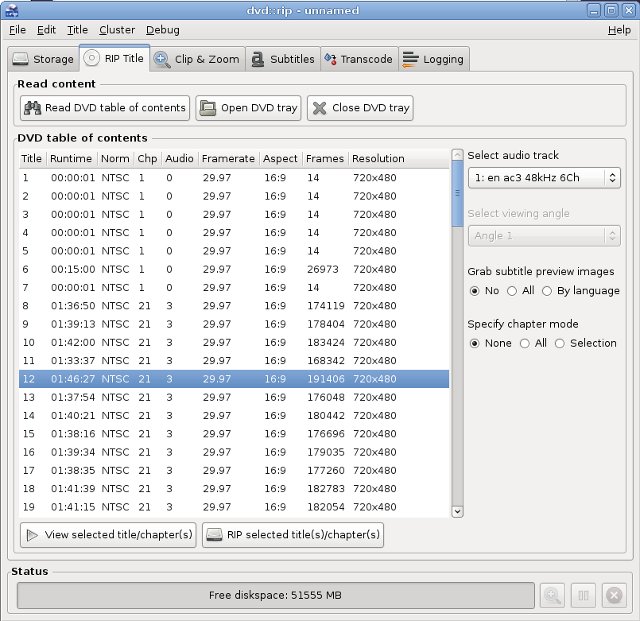Click Close DVD tray button
The image size is (640, 621).
360,108
